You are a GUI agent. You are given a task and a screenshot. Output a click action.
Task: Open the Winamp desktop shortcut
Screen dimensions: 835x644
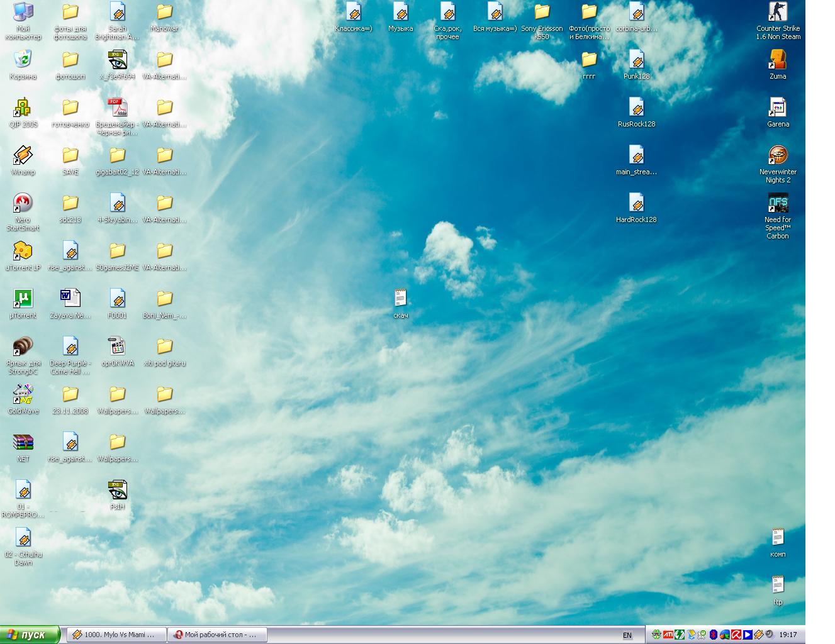23,156
